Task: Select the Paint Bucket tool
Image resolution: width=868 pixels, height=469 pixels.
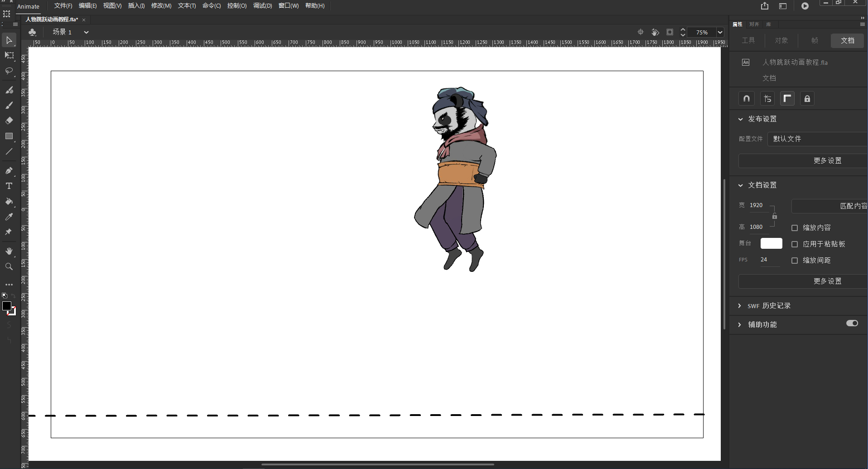Action: (9, 202)
